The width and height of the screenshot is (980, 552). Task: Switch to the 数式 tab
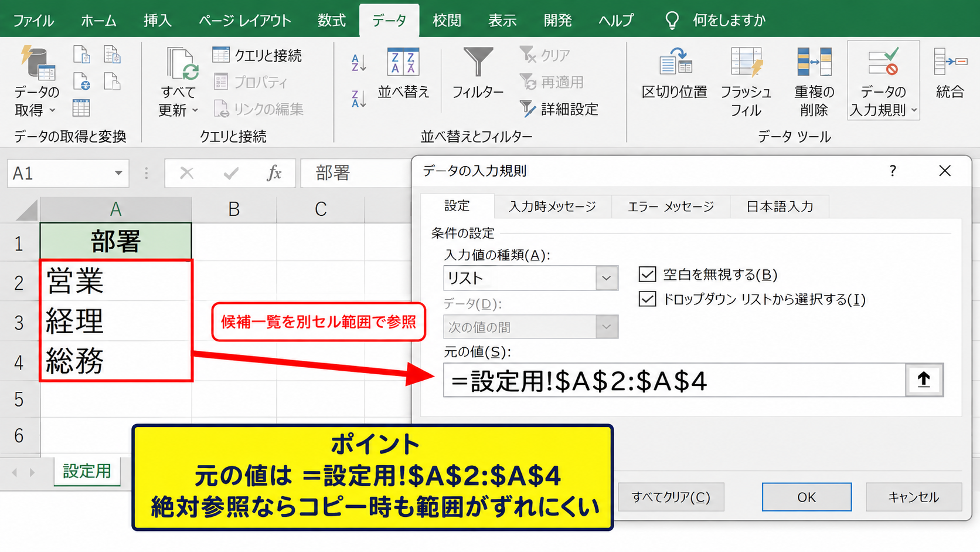click(x=332, y=21)
